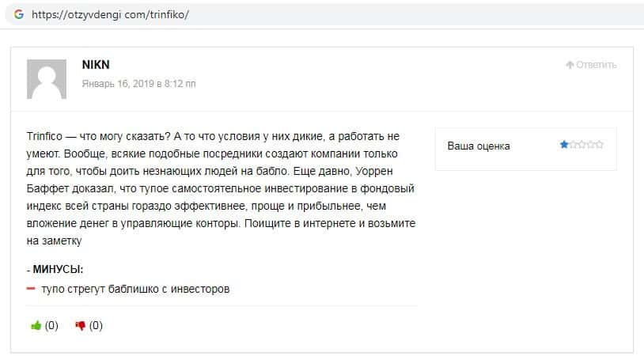Click the gray user avatar of NIKN
The height and width of the screenshot is (360, 644).
(x=46, y=78)
